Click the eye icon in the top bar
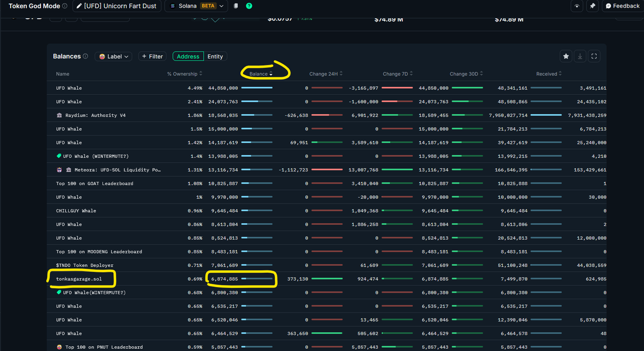The image size is (644, 351). (577, 6)
